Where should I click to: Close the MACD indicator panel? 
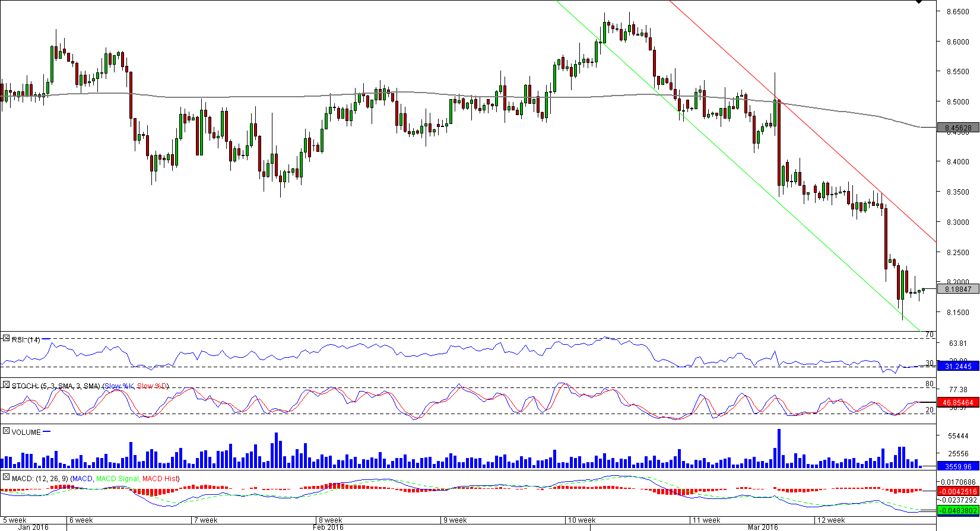(6, 478)
